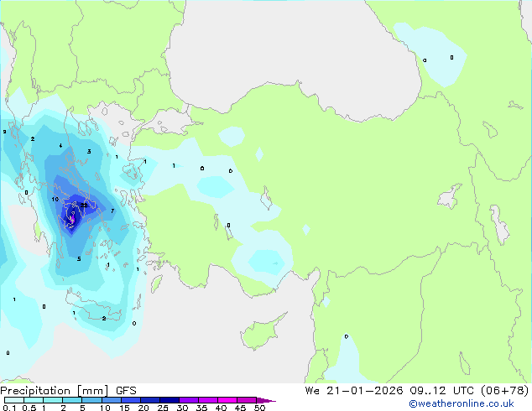Pick the 5–10 mm legend color box
The height and width of the screenshot is (411, 532).
pyautogui.click(x=91, y=400)
